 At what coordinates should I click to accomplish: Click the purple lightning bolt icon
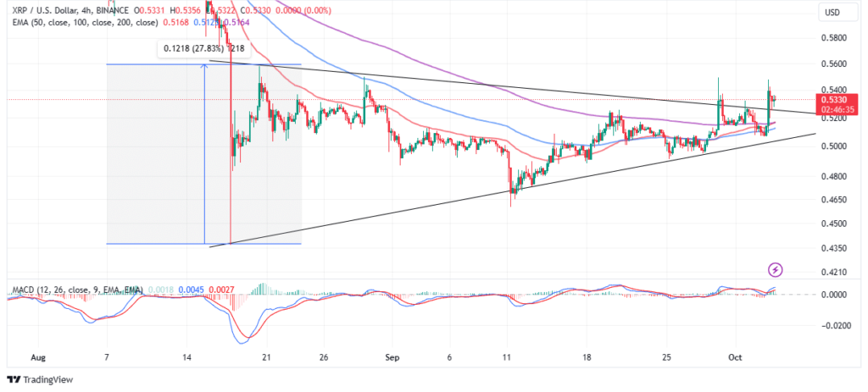pos(775,270)
